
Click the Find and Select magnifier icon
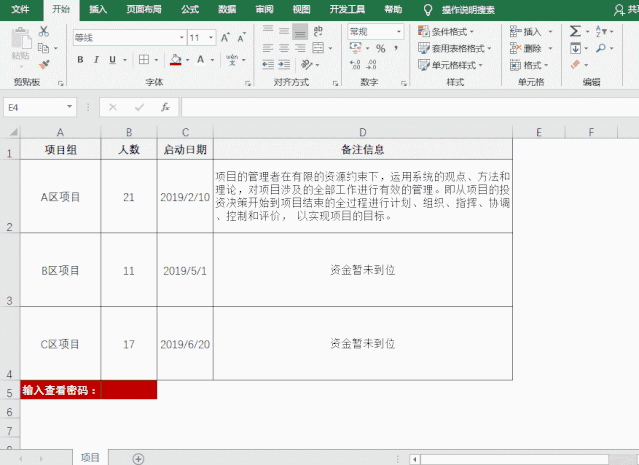(x=602, y=47)
